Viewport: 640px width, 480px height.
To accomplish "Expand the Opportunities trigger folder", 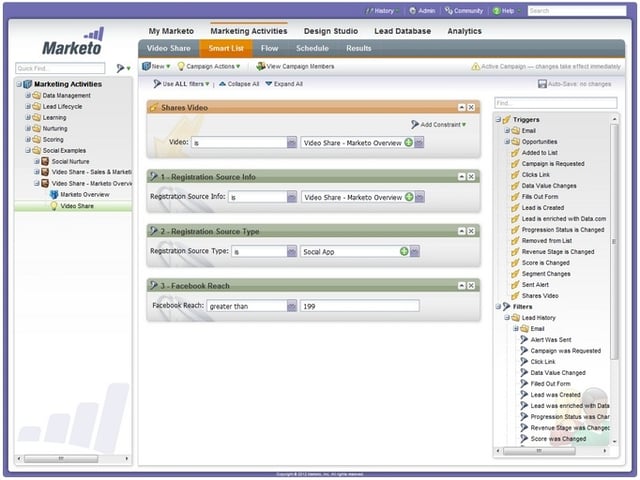I will click(507, 141).
